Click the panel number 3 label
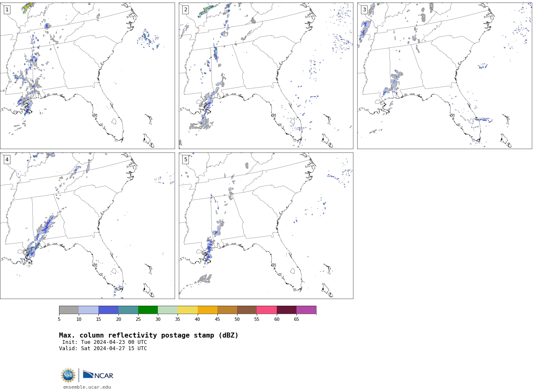This screenshot has height=392, width=536. (364, 10)
